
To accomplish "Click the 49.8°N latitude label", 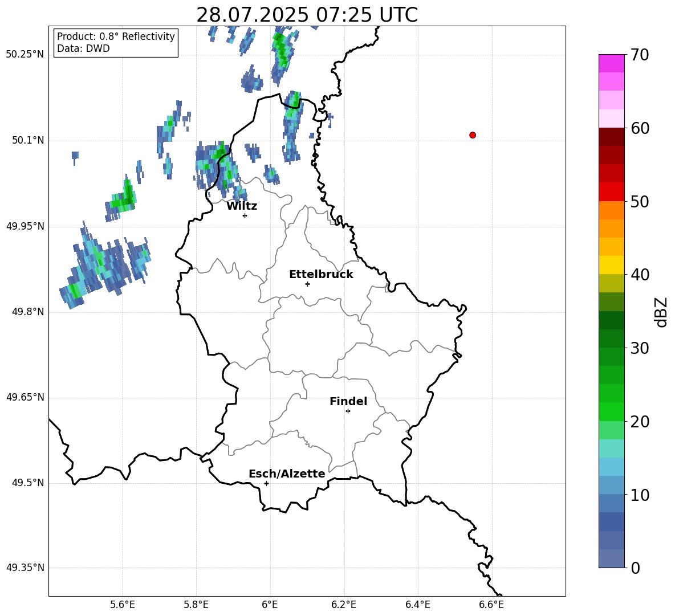I will coord(28,312).
